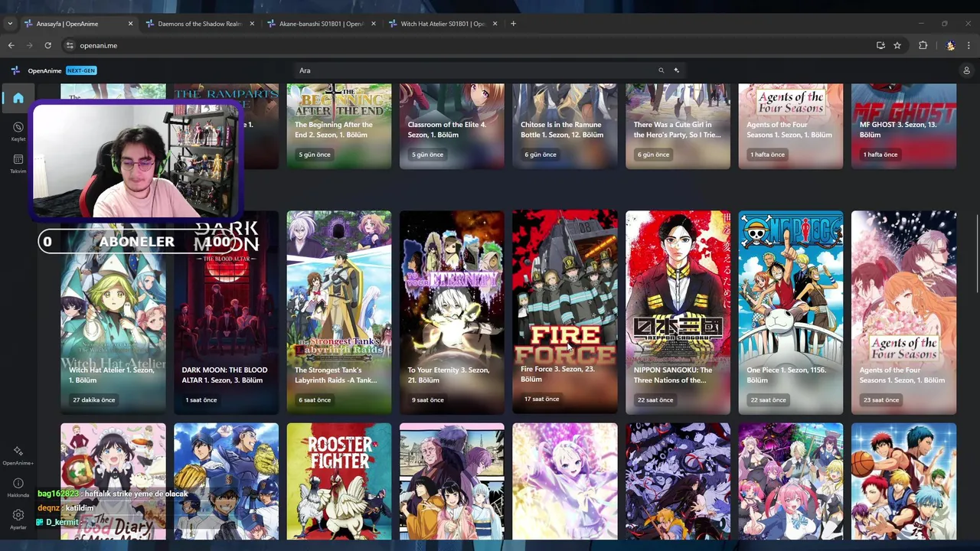Open the Home sidebar icon

(x=18, y=98)
